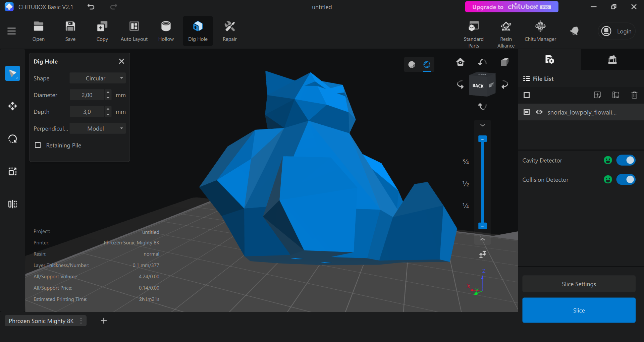Viewport: 644px width, 342px height.
Task: Redo the last action
Action: (114, 7)
